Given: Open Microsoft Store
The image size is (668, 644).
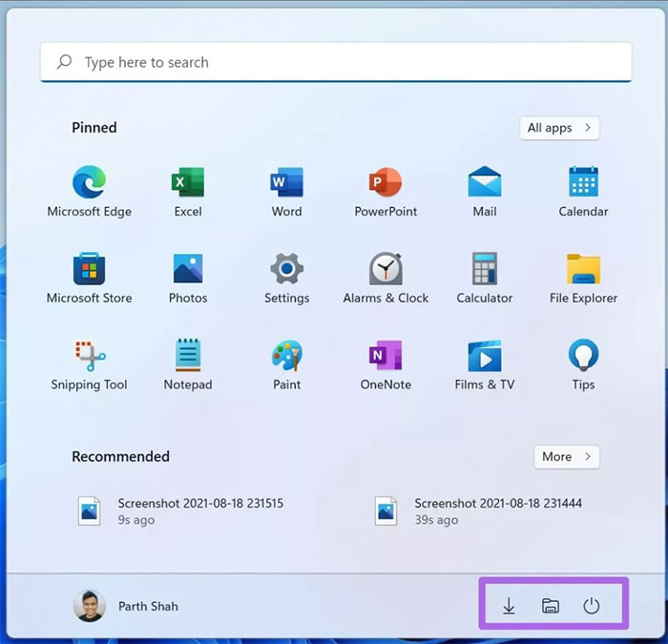Looking at the screenshot, I should (89, 269).
